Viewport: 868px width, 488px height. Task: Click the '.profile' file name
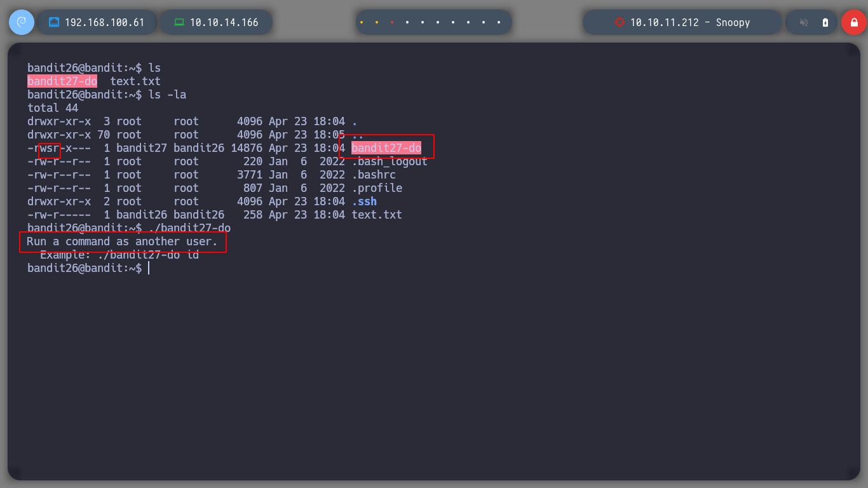pos(377,188)
